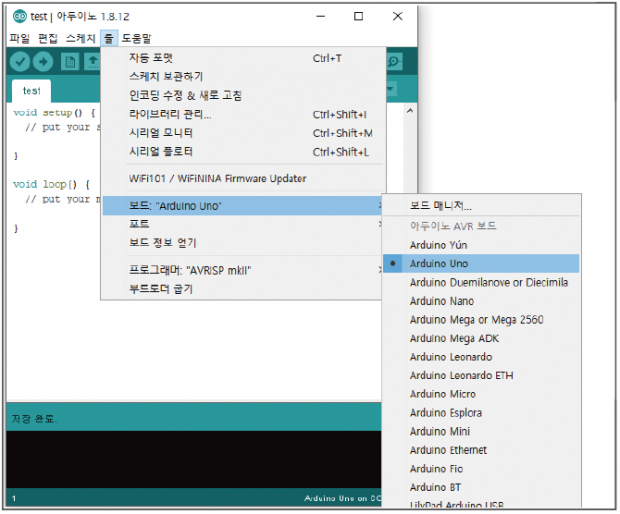Select Arduino Nano from the board list
This screenshot has height=514, width=620.
[x=441, y=301]
